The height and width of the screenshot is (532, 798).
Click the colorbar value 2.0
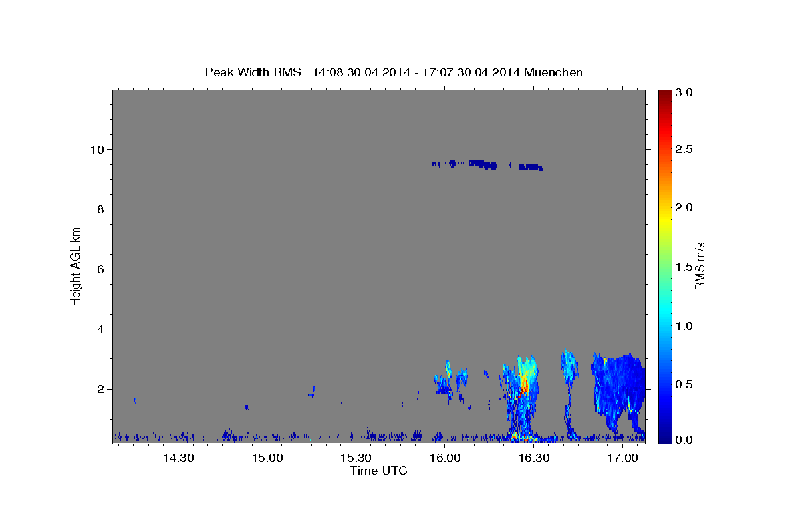click(x=684, y=207)
